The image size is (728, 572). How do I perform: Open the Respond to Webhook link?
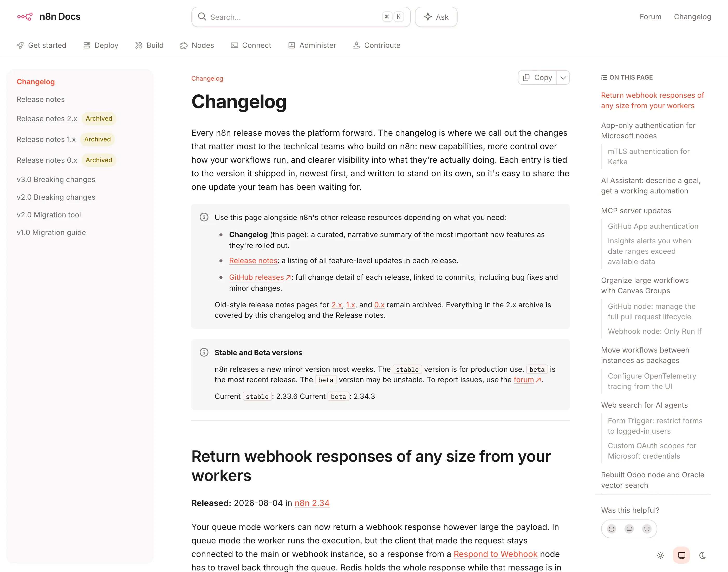click(x=495, y=554)
